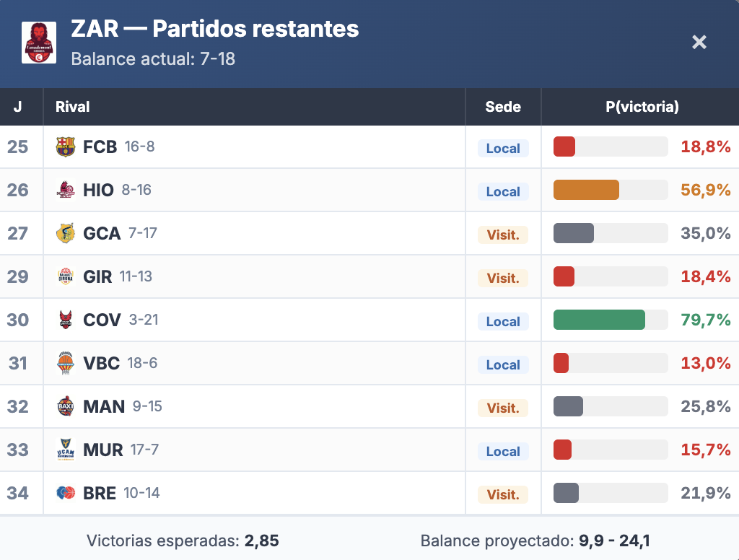Screen dimensions: 739x560
Task: Click the orange HIO win probability bar
Action: click(x=586, y=190)
